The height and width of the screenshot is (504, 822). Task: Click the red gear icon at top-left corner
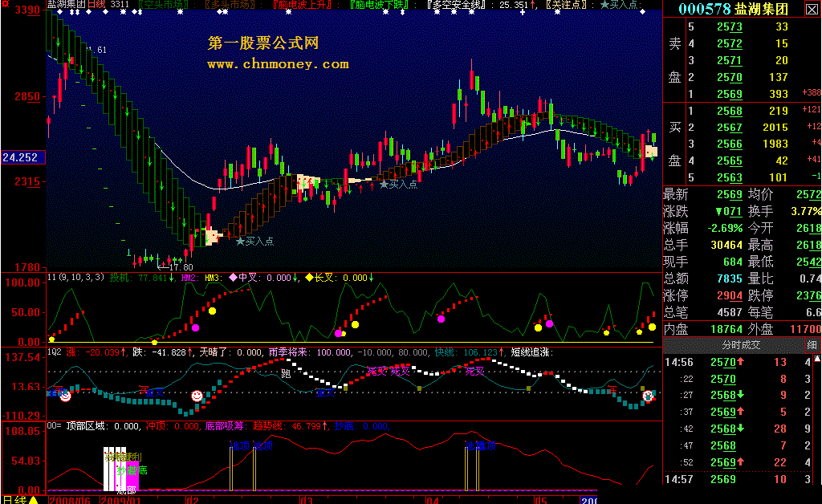pyautogui.click(x=6, y=3)
